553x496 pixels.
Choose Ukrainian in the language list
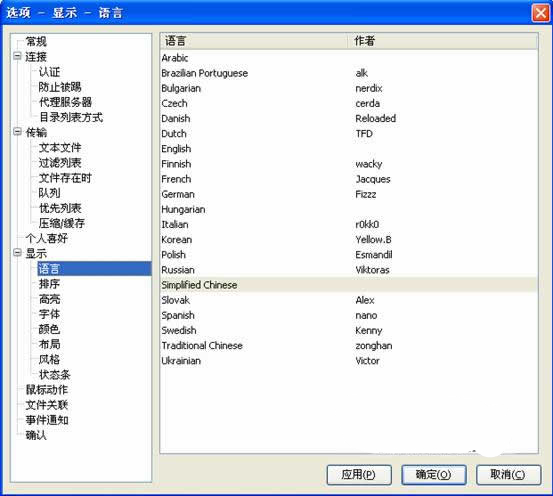(181, 361)
